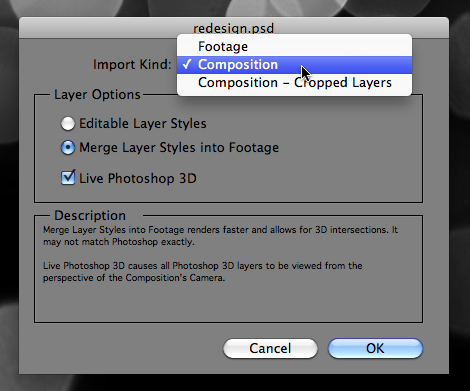The height and width of the screenshot is (391, 470).
Task: Select Merge Layer Styles into Footage radio
Action: click(x=68, y=148)
